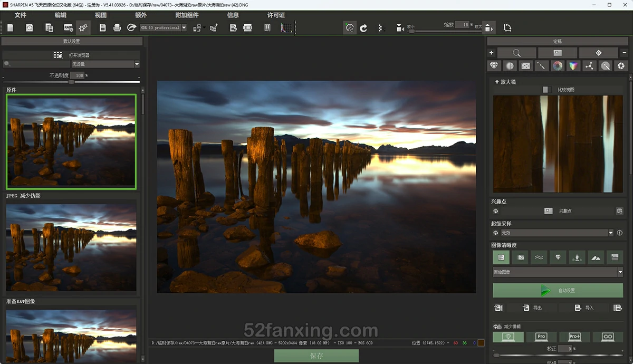
Task: Select the Pro blur reduction mode
Action: 541,337
